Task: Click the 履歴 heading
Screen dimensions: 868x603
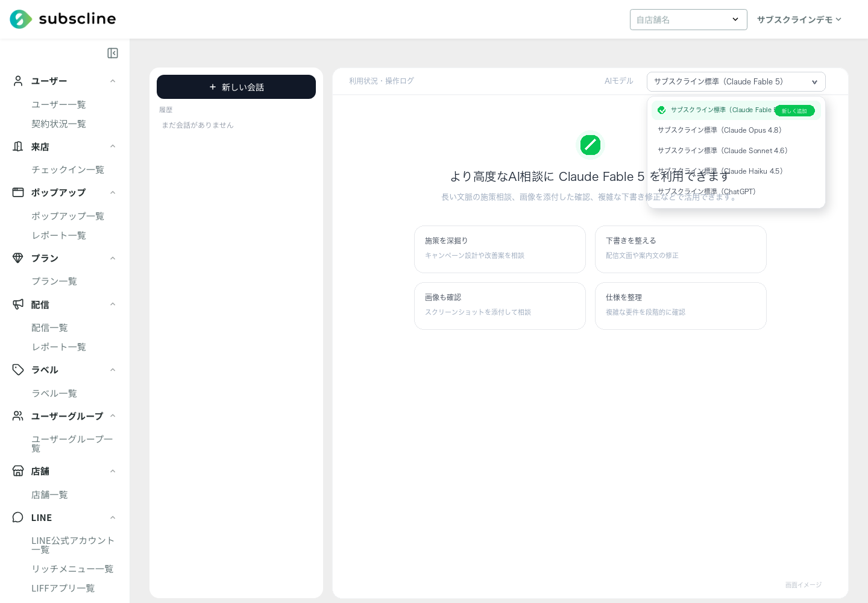Action: pyautogui.click(x=166, y=110)
